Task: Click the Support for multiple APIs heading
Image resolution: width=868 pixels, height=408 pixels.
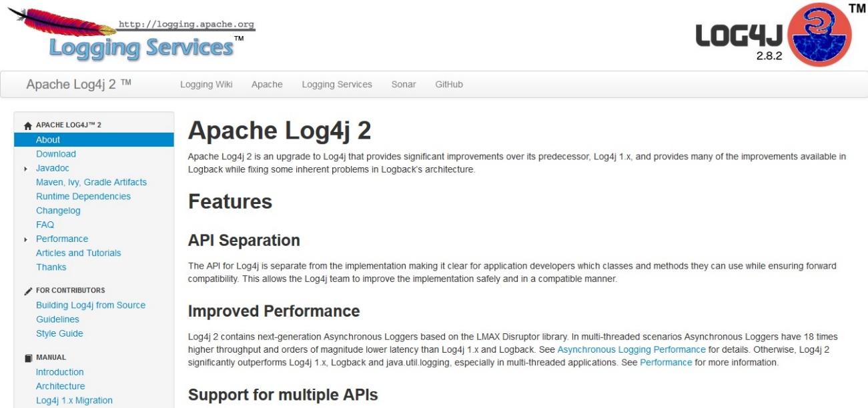Action: click(x=283, y=395)
